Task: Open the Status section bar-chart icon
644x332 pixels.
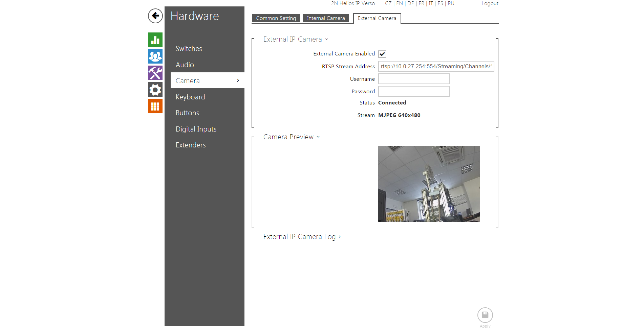Action: [155, 40]
